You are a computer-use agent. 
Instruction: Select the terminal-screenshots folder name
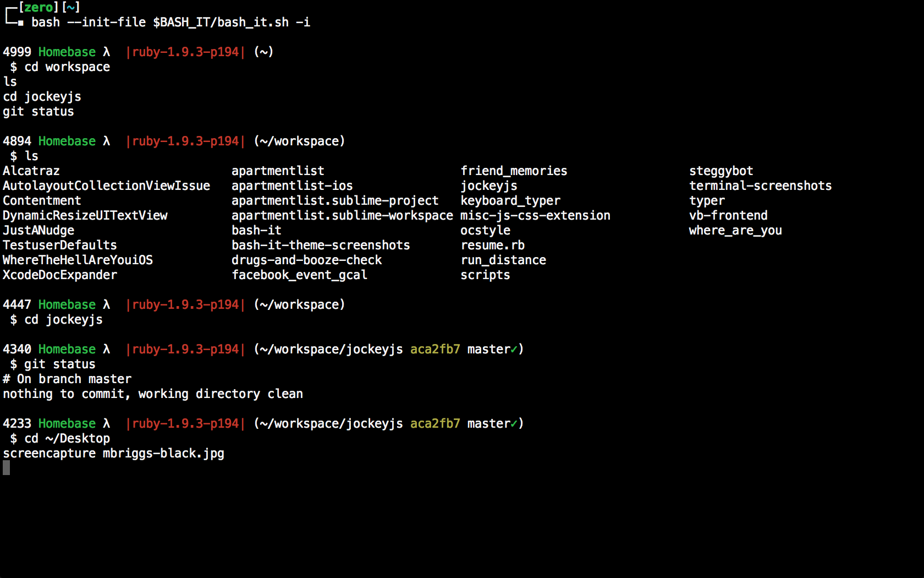pyautogui.click(x=760, y=186)
